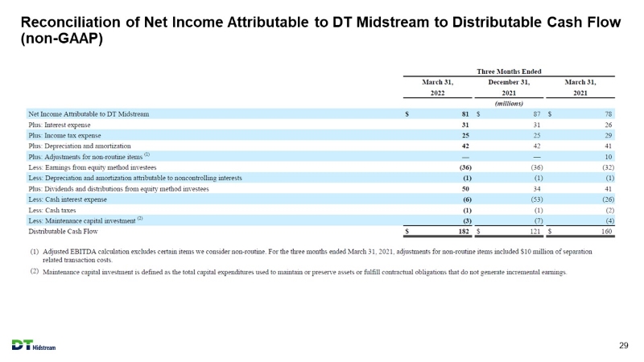Click cash taxes value (2)
Screen dimensions: 644x362
click(x=610, y=210)
